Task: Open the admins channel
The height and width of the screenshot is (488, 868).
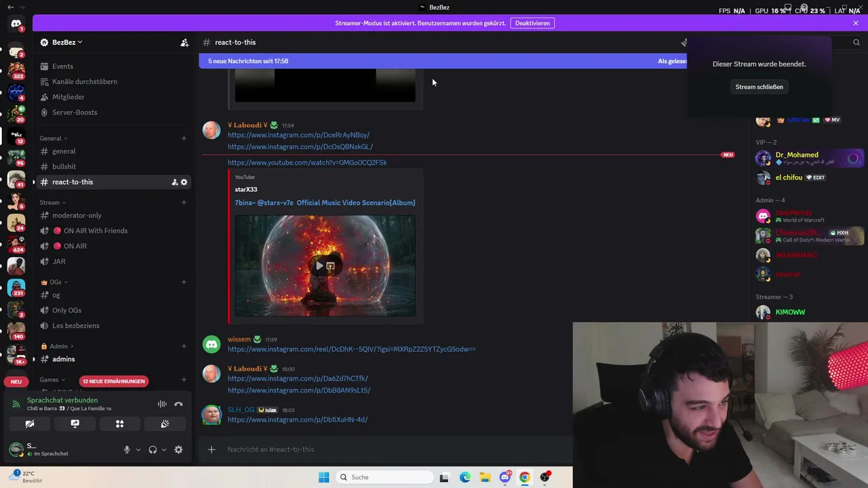Action: point(113,359)
